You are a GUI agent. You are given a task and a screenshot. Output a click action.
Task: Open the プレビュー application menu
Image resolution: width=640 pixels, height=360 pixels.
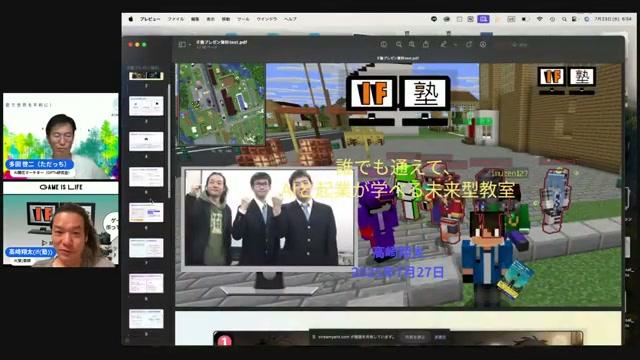tap(150, 19)
